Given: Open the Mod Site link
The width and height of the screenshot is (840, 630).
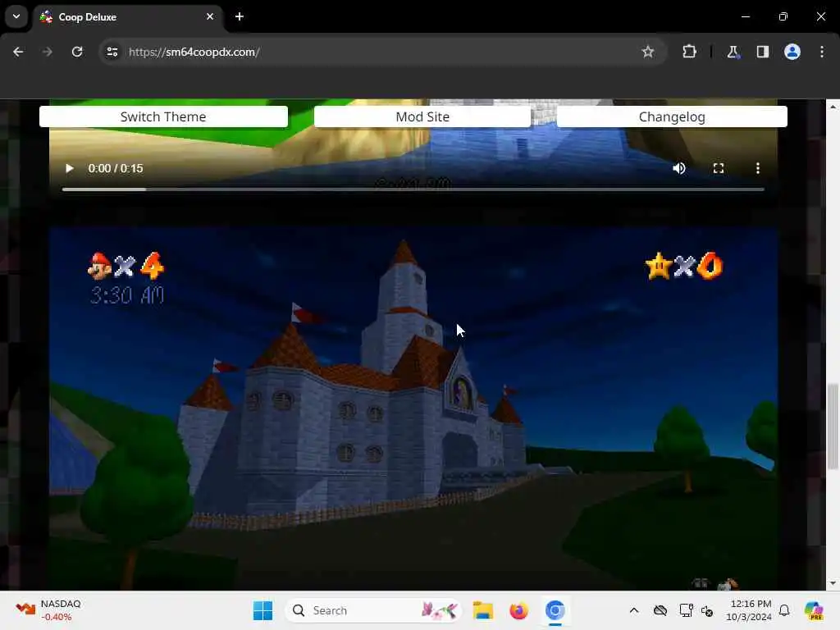Looking at the screenshot, I should pyautogui.click(x=422, y=116).
